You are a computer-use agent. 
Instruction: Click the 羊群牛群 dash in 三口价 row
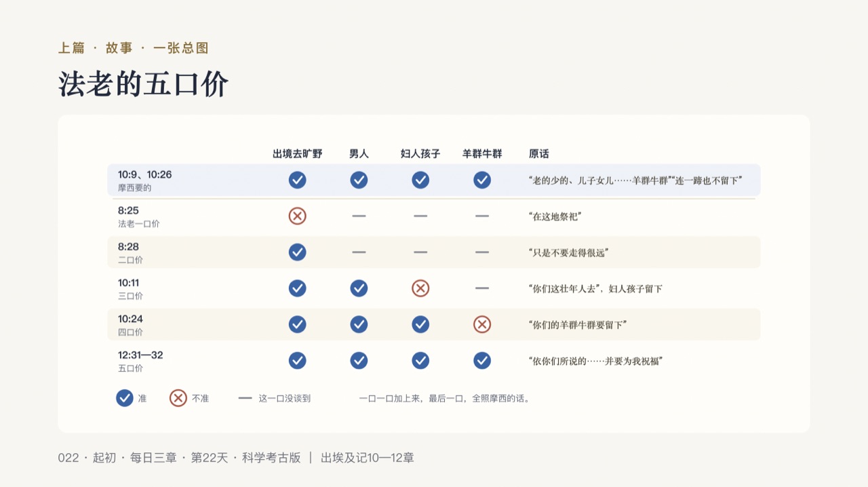point(482,288)
